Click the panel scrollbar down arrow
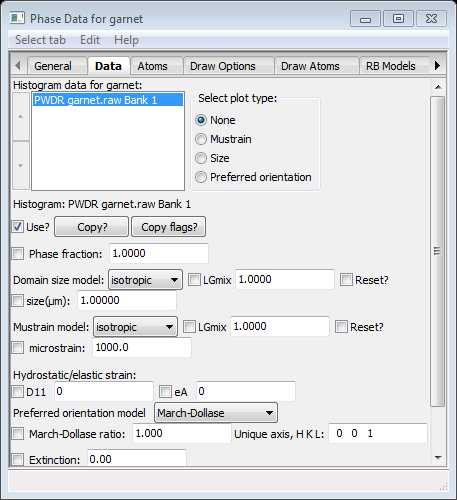457x500 pixels. [x=438, y=458]
